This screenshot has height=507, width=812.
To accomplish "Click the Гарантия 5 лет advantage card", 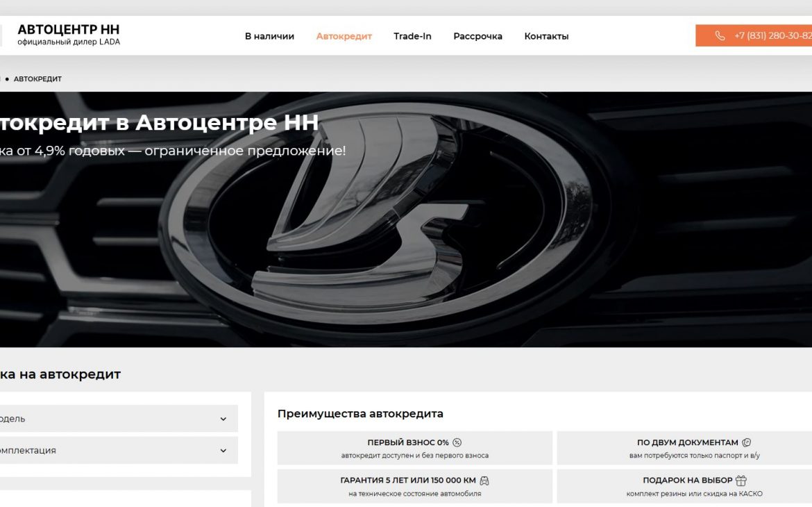I will pos(415,486).
